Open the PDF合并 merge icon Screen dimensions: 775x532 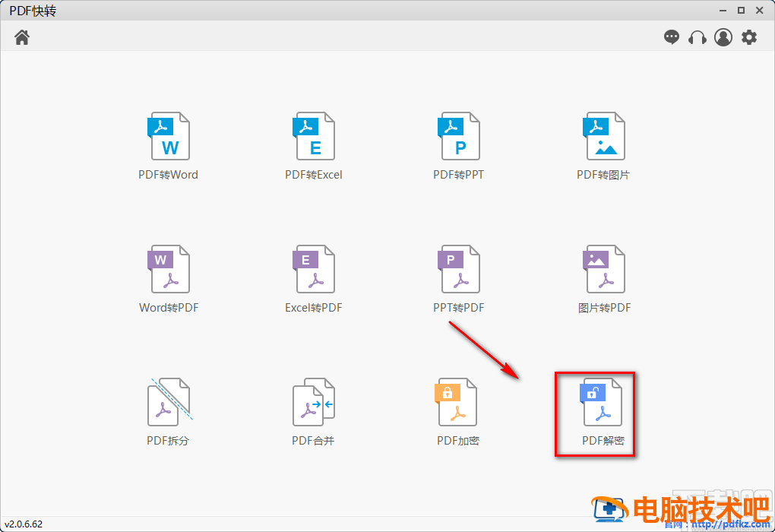click(313, 402)
